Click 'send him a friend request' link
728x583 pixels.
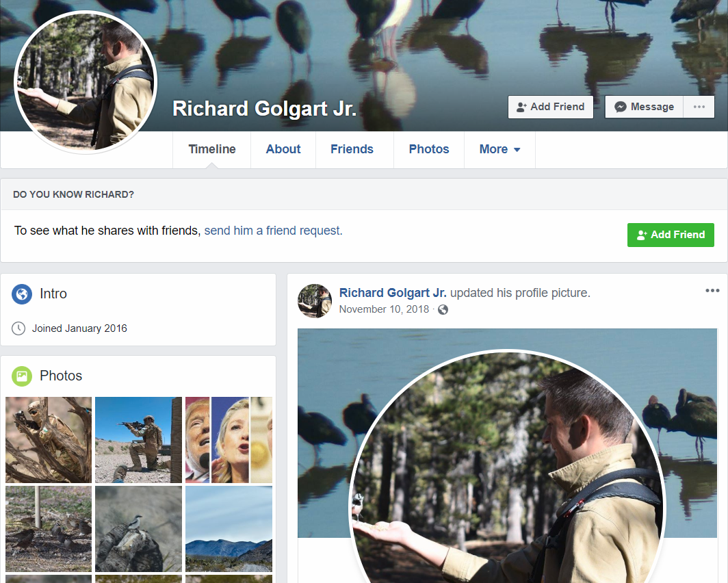pos(273,231)
